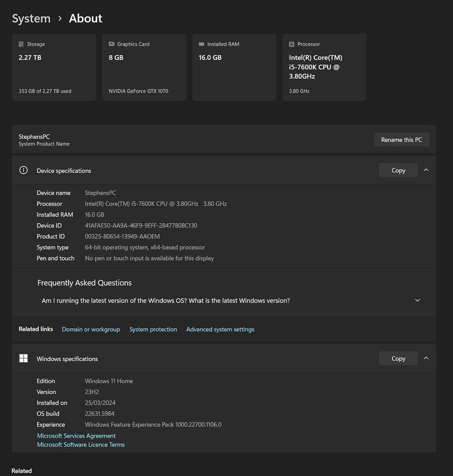453x476 pixels.
Task: Click the Graphics Card icon
Action: pos(111,44)
